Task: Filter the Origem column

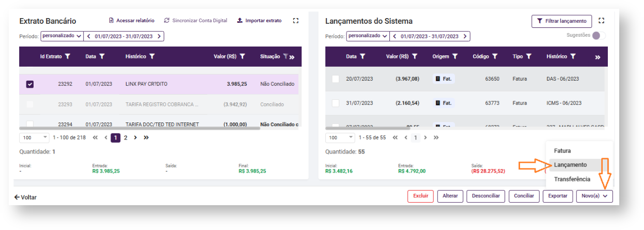Action: tap(455, 56)
